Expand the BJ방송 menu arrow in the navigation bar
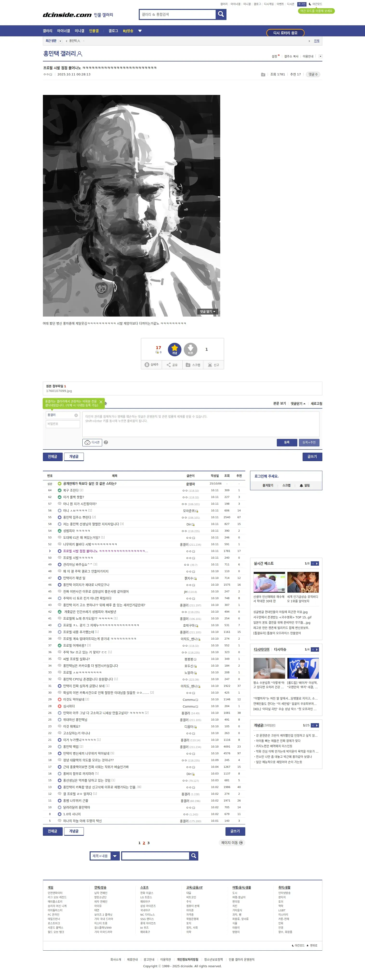365x980 pixels. (x=140, y=31)
